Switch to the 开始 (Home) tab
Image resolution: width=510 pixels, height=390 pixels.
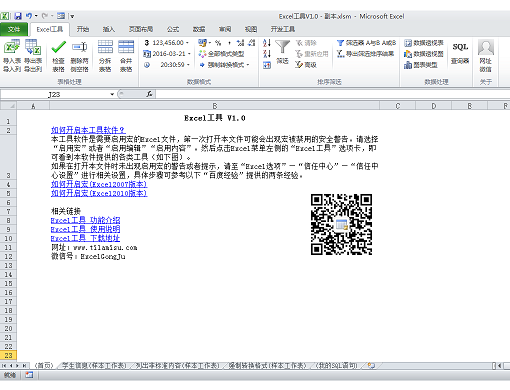(83, 29)
